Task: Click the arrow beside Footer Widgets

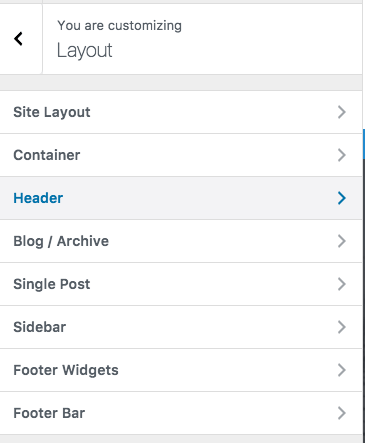Action: [x=342, y=370]
